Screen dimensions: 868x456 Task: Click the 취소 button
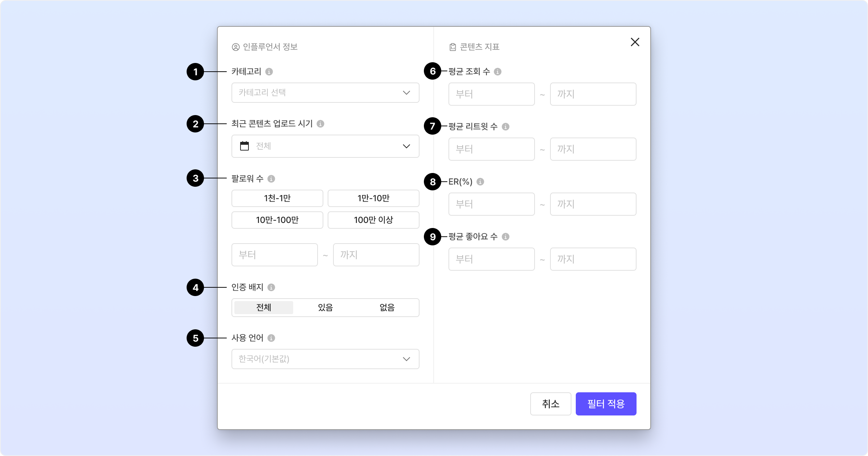[x=550, y=404]
